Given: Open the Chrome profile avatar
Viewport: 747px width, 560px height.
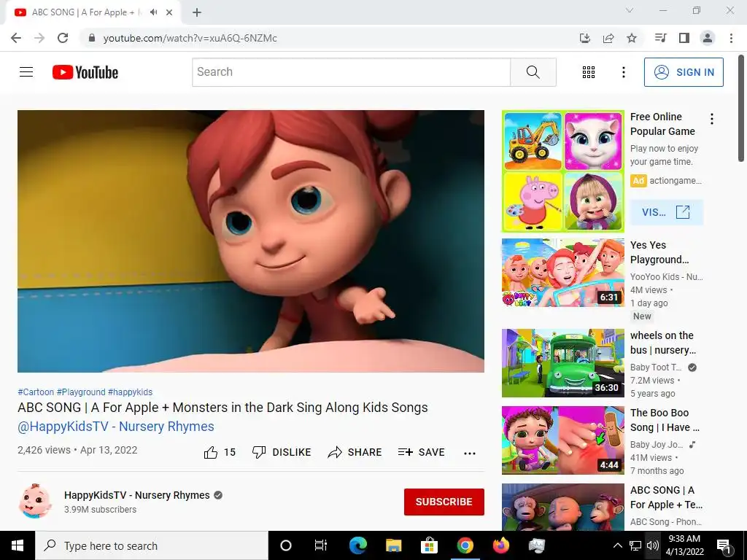Looking at the screenshot, I should pyautogui.click(x=708, y=38).
